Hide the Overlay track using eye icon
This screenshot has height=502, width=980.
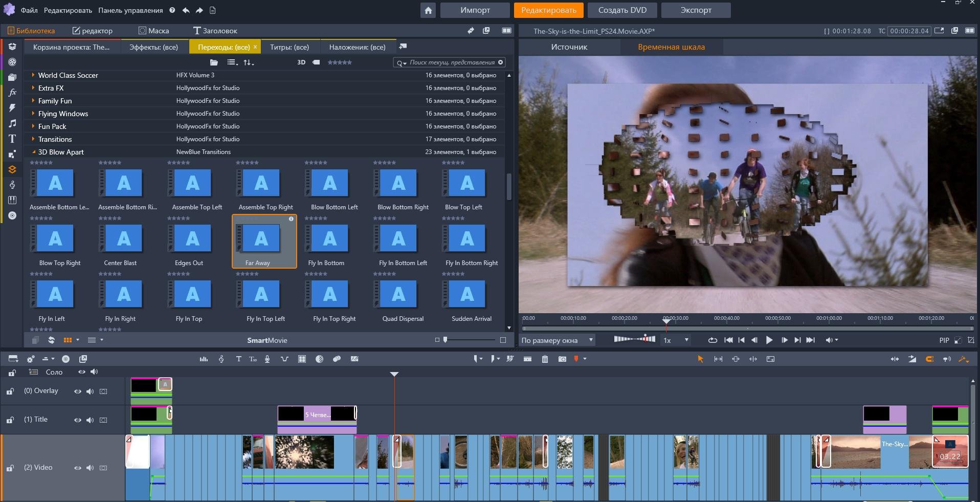tap(78, 391)
